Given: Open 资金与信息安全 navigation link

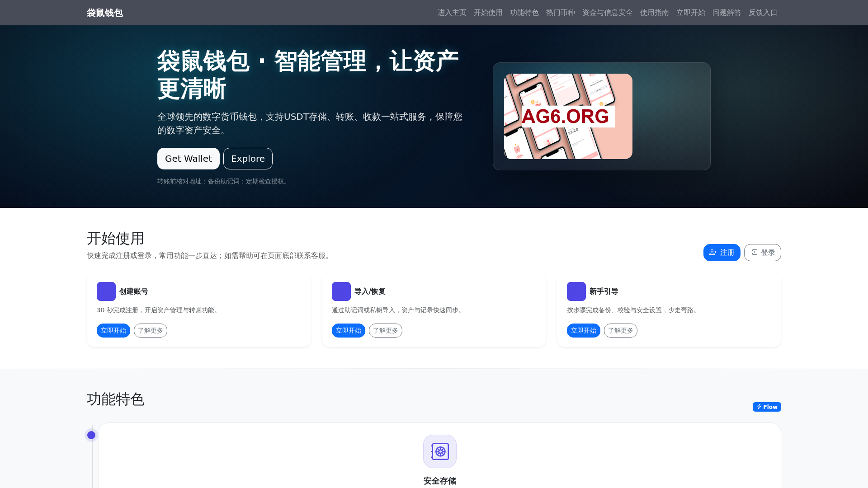Looking at the screenshot, I should click(607, 13).
